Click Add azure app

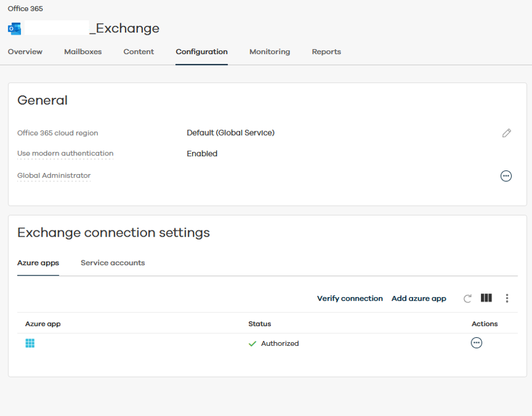point(419,298)
